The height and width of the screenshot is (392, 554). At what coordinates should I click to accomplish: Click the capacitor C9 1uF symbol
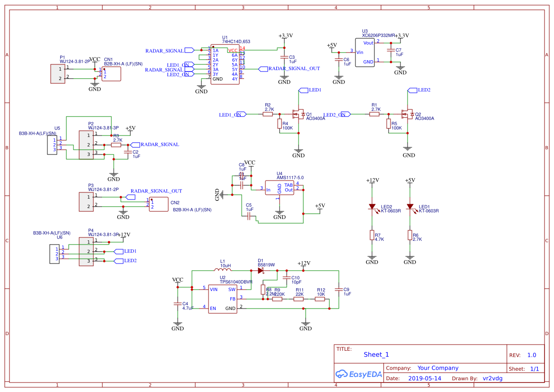339,291
